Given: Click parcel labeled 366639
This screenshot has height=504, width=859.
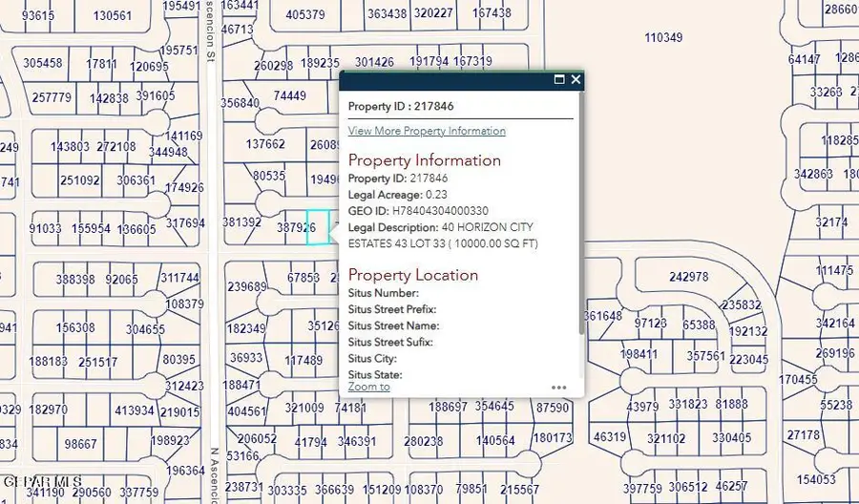Looking at the screenshot, I should point(335,490).
